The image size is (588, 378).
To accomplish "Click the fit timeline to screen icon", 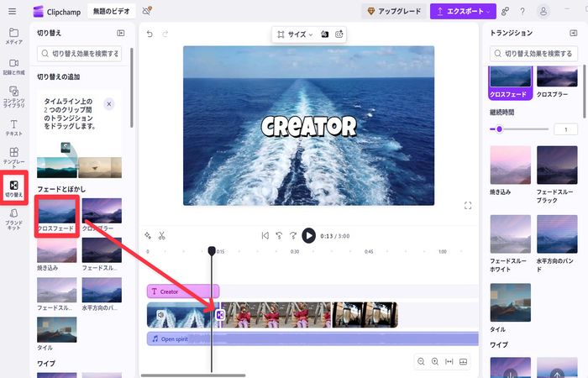I will point(449,361).
